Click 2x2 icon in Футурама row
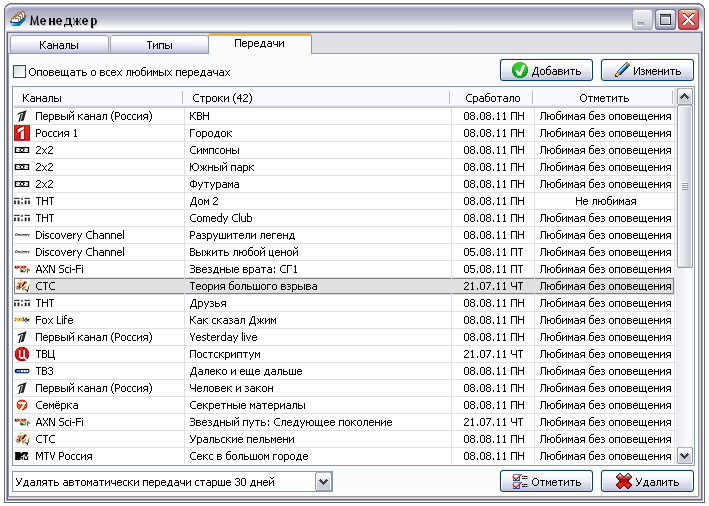Screen dimensions: 709x506 pos(22,184)
